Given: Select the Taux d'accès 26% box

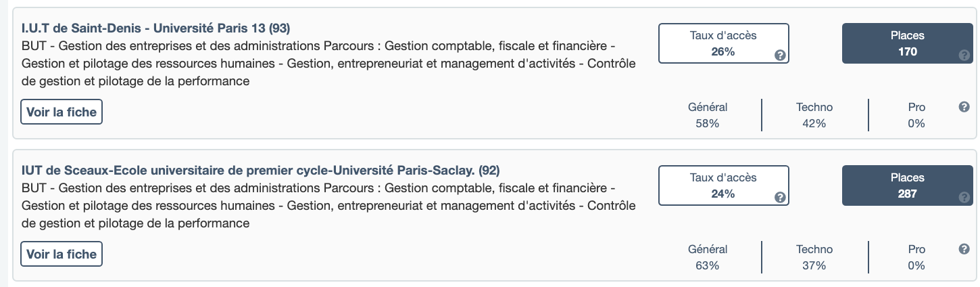Looking at the screenshot, I should tap(723, 43).
